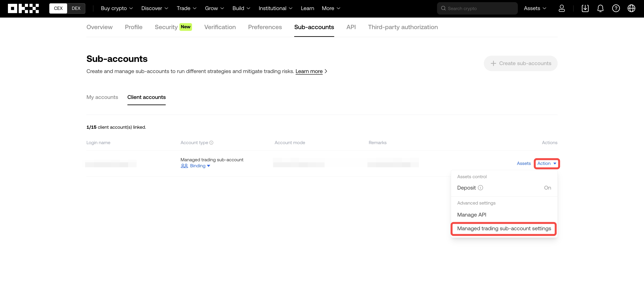This screenshot has height=296, width=644.
Task: Open notifications via the bell icon
Action: (601, 8)
